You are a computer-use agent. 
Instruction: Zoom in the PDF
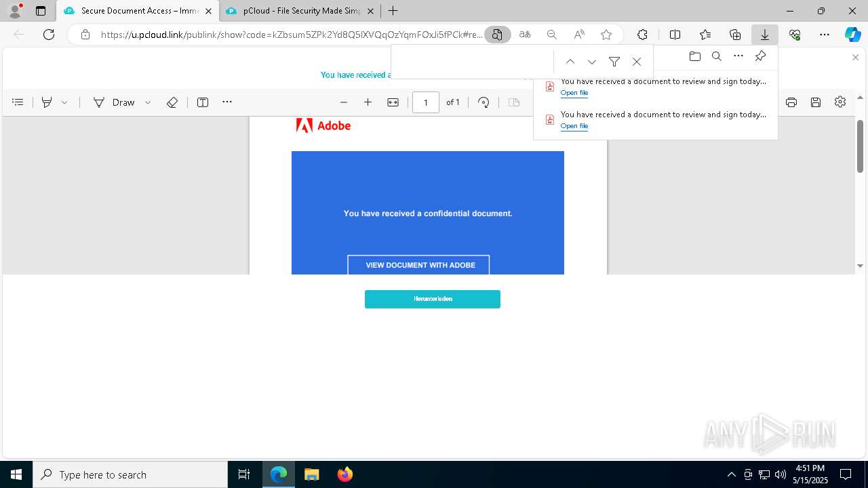tap(368, 102)
